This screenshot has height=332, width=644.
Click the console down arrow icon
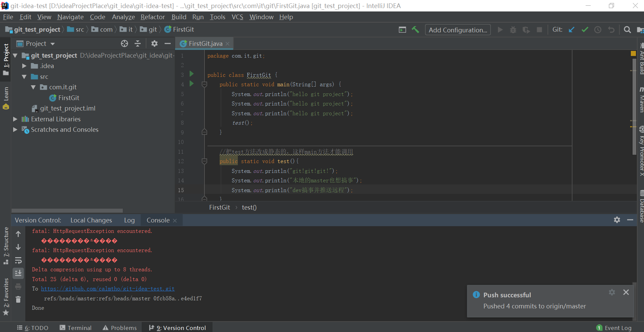click(x=18, y=247)
